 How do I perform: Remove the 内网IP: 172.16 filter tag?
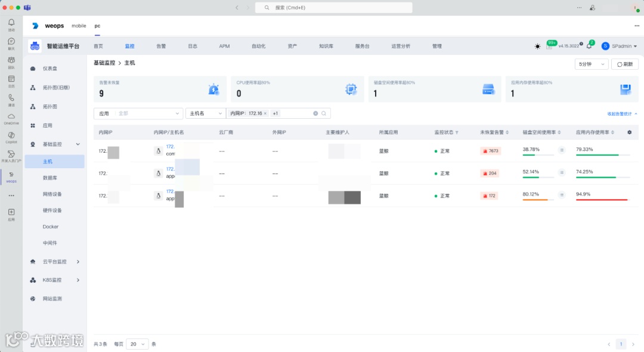(265, 113)
